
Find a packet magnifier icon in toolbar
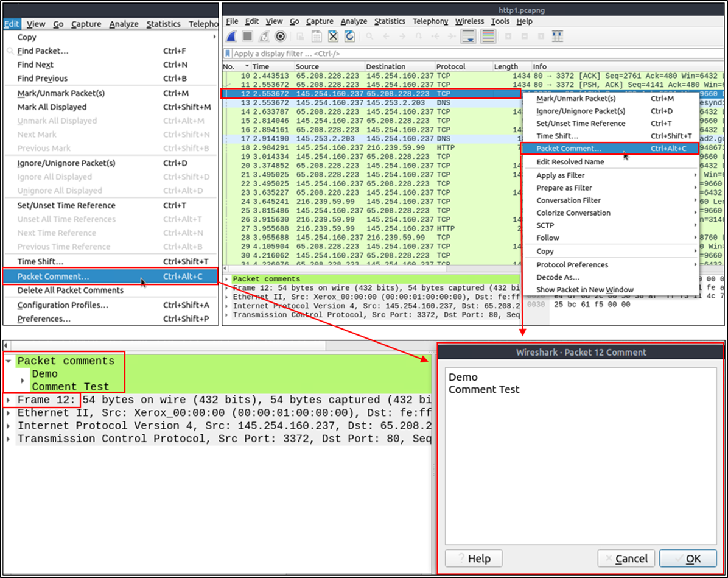[369, 37]
